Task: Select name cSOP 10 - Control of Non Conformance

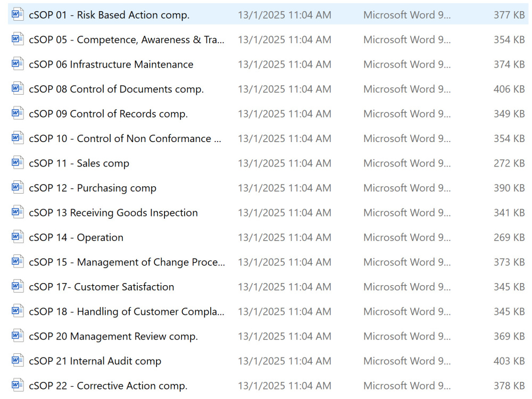Action: 125,139
